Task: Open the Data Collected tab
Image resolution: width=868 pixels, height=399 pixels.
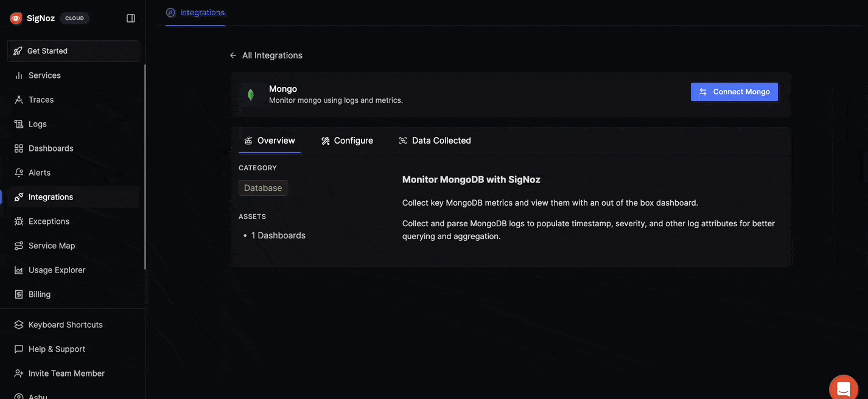Action: tap(435, 141)
